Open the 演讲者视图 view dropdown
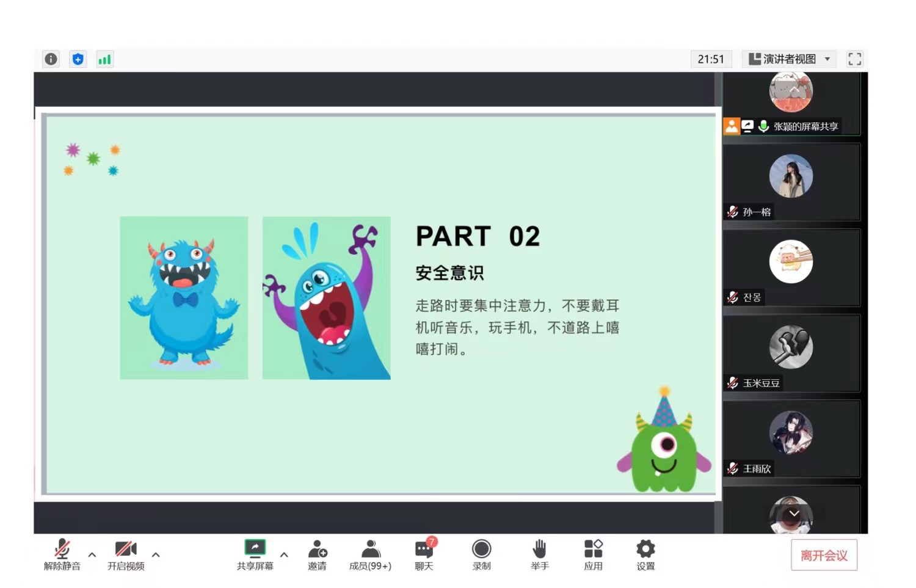This screenshot has height=588, width=916. (790, 59)
